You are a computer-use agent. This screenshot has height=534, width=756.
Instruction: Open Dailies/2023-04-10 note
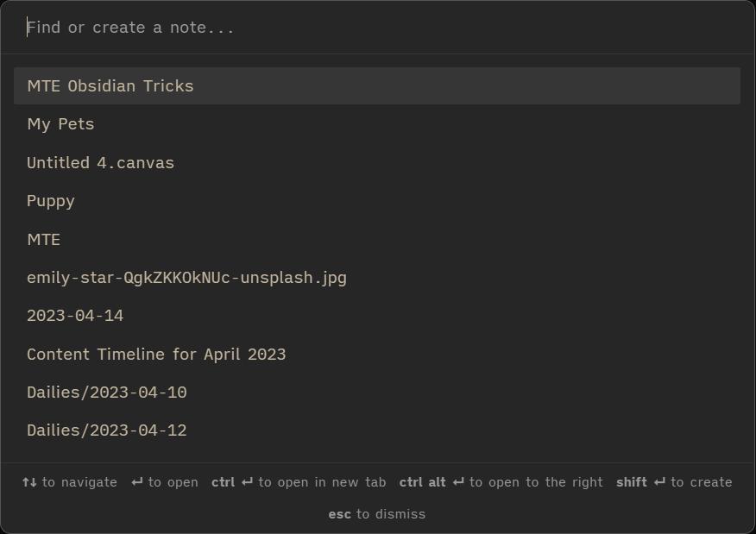[x=106, y=392]
